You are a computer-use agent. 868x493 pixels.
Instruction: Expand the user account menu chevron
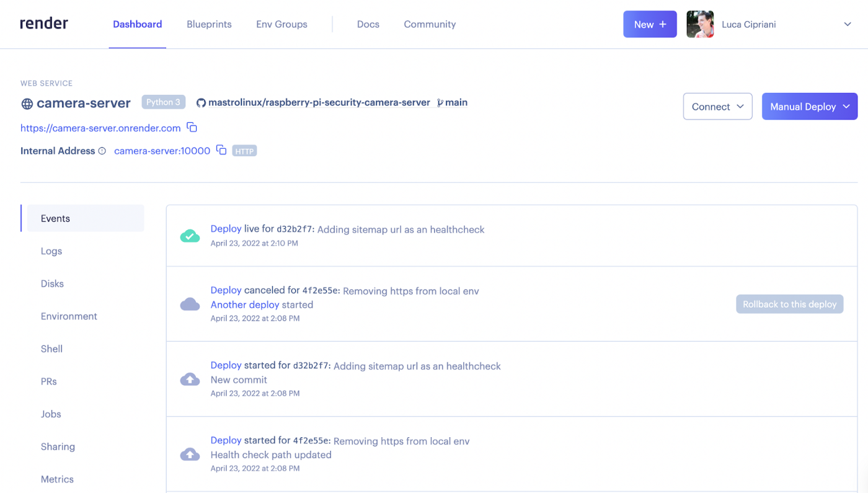(848, 24)
